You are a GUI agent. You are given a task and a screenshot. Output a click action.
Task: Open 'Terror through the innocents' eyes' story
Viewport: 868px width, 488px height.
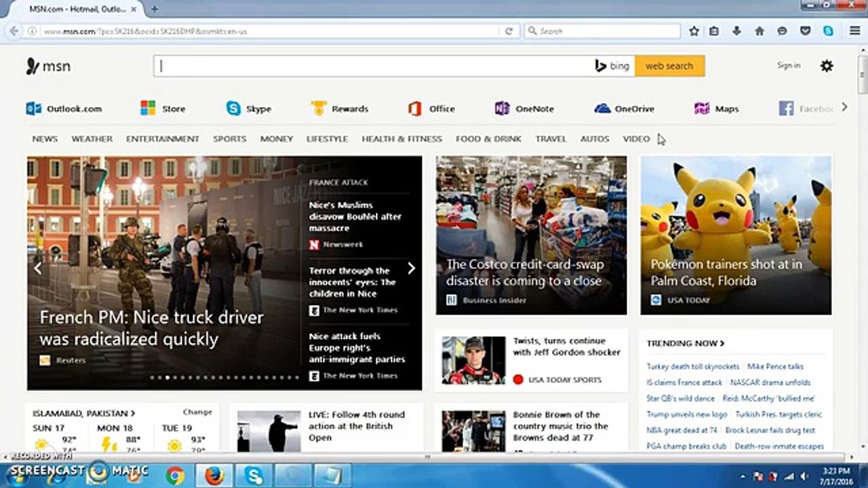[352, 282]
